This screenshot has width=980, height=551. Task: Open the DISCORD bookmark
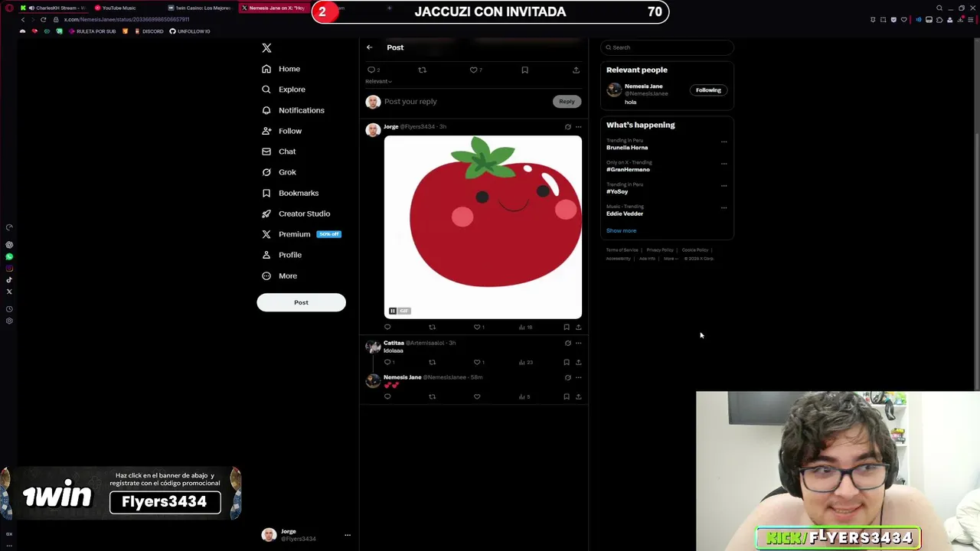(149, 31)
